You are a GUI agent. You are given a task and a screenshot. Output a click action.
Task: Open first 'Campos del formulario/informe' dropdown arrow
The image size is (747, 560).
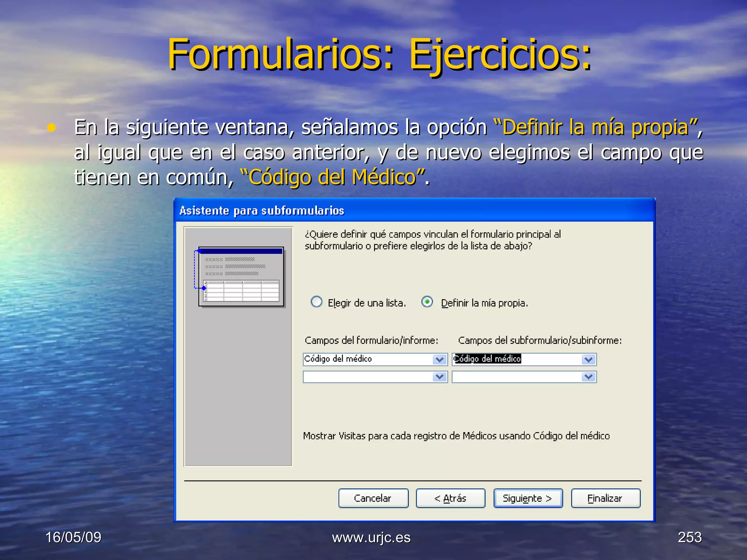pos(440,359)
